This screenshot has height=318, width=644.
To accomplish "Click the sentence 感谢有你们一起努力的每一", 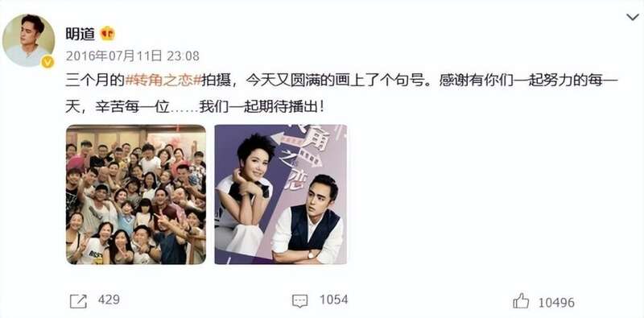I will [529, 81].
